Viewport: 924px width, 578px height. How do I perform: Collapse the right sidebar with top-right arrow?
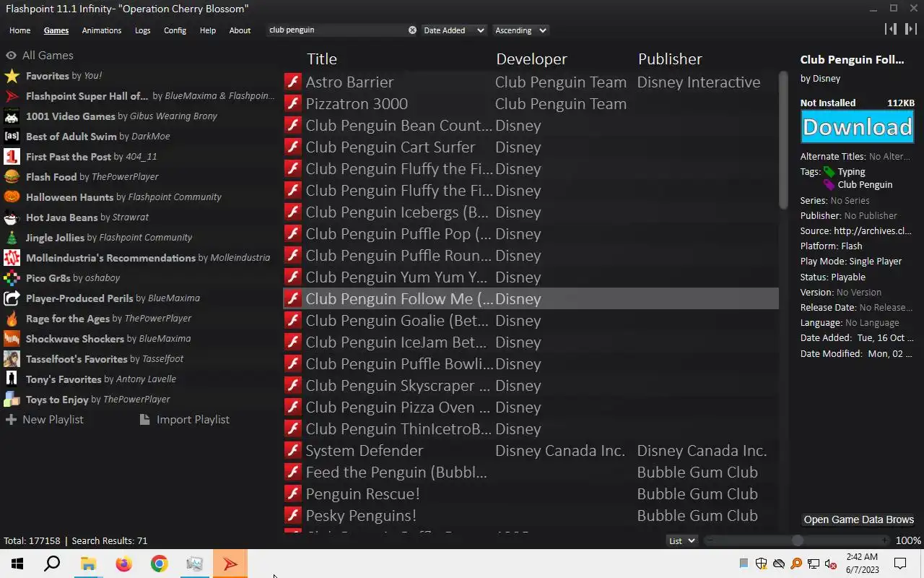coord(911,29)
